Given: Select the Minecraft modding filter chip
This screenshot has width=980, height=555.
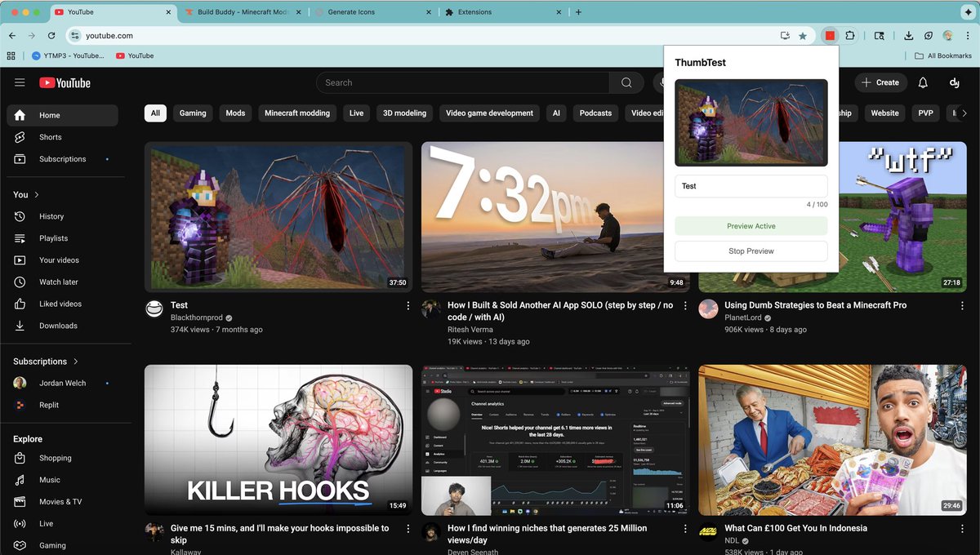Looking at the screenshot, I should click(297, 113).
